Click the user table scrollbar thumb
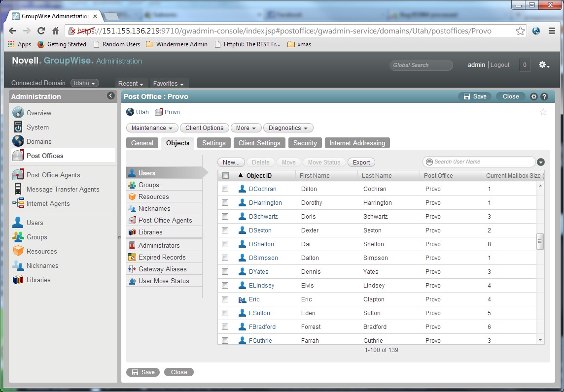The image size is (564, 392). tap(540, 241)
